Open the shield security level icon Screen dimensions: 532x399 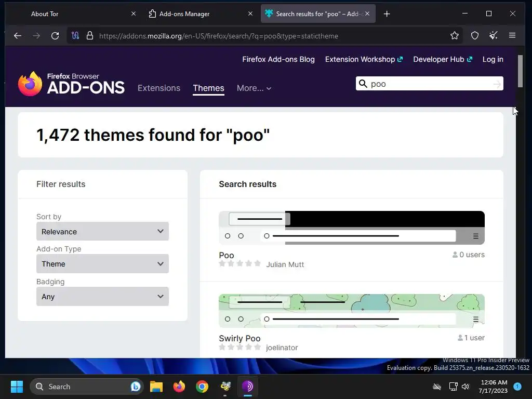[x=475, y=36]
